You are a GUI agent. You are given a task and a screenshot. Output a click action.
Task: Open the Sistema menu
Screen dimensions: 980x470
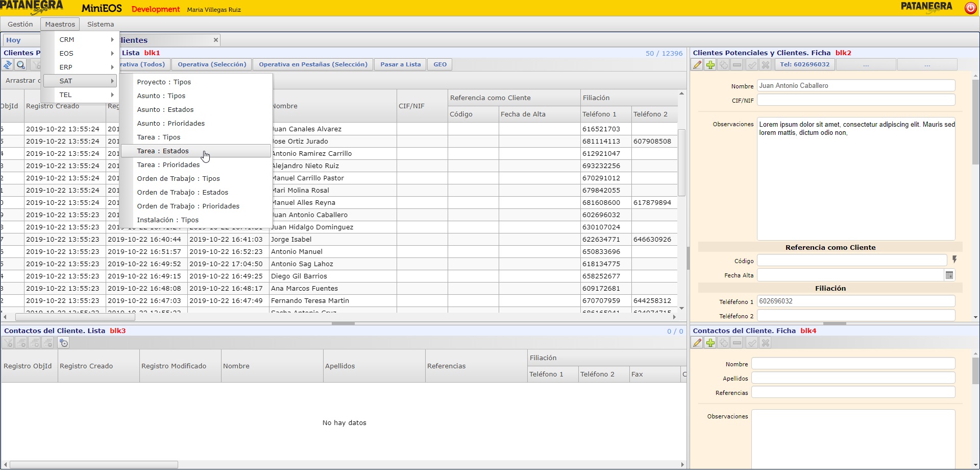click(101, 24)
